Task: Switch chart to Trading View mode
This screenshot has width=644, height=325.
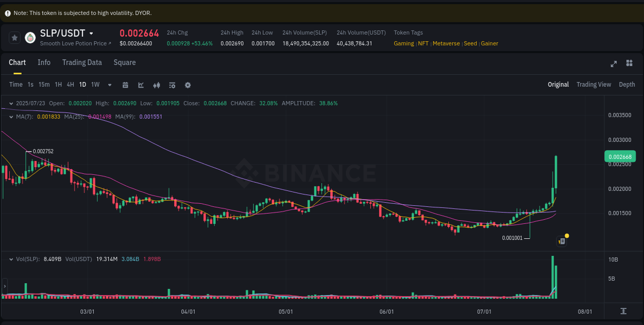Action: [x=594, y=85]
